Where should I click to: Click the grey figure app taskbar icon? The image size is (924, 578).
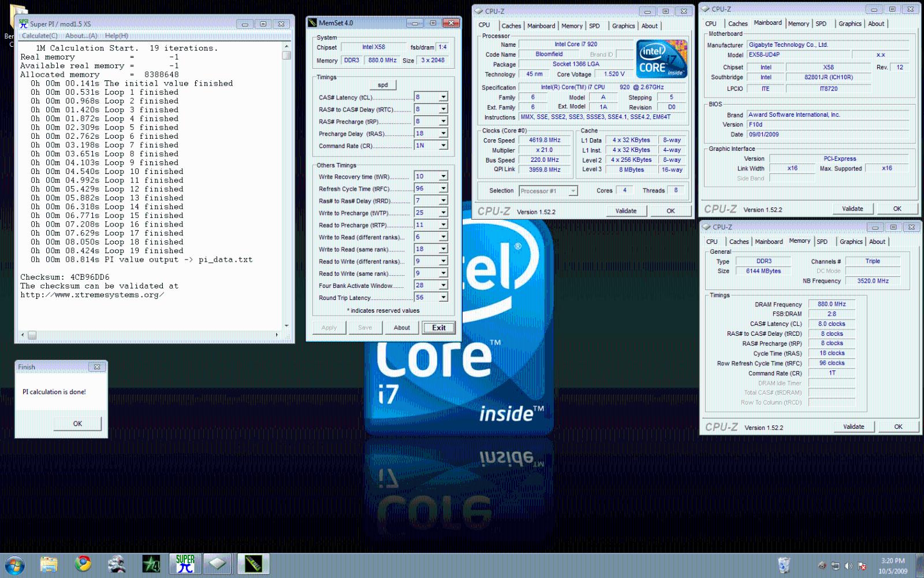117,564
